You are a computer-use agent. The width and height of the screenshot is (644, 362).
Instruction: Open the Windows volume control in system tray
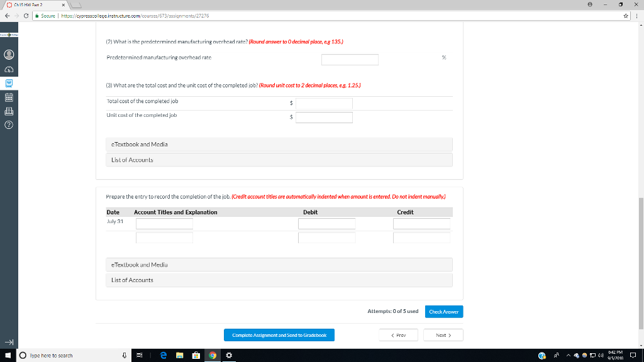point(601,355)
